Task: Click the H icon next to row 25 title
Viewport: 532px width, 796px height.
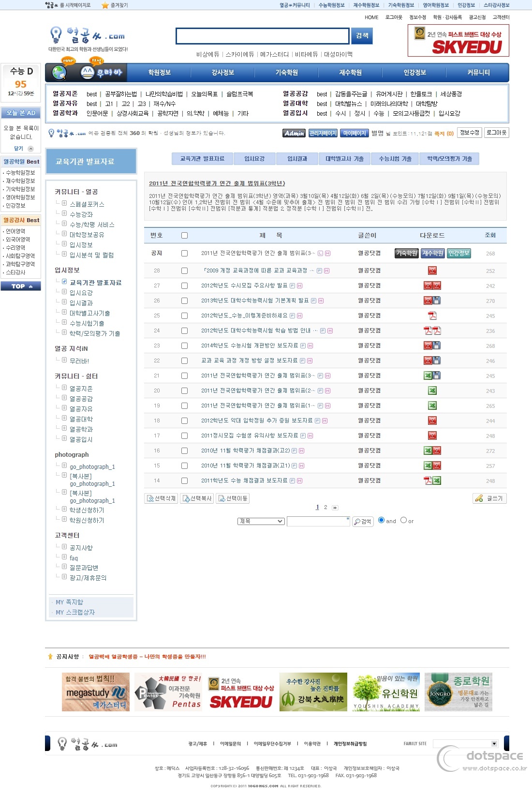Action: tap(300, 315)
